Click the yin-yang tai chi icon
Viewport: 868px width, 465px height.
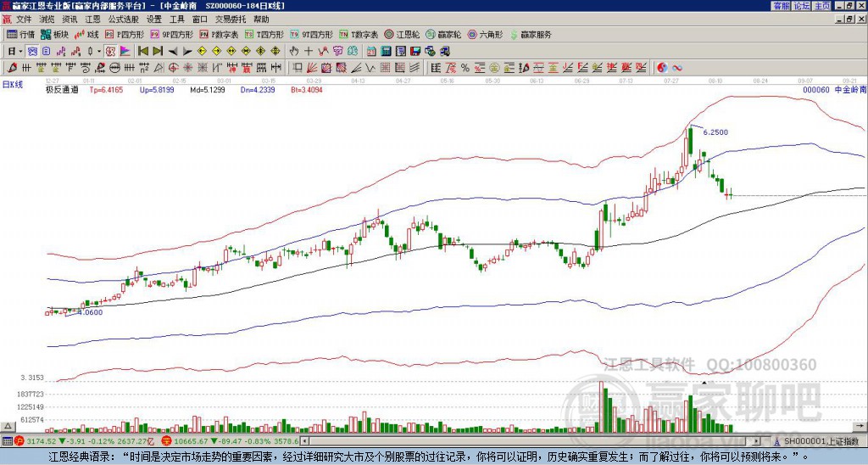(662, 68)
